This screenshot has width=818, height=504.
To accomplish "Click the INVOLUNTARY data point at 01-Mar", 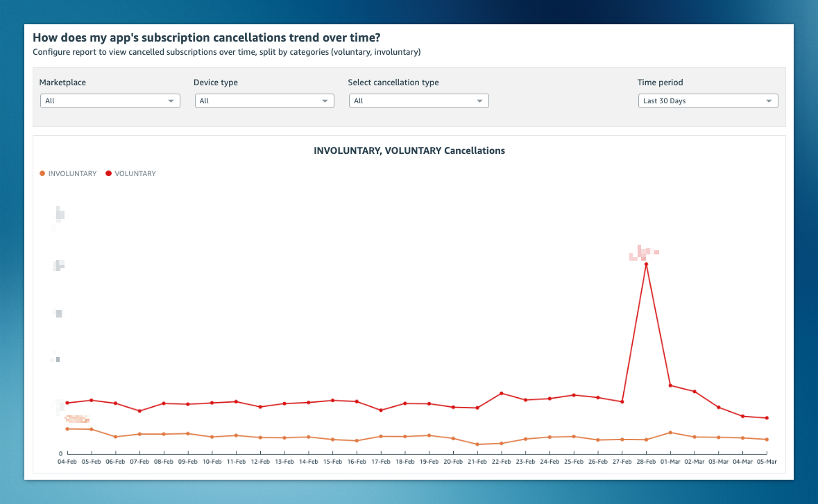I will (671, 431).
